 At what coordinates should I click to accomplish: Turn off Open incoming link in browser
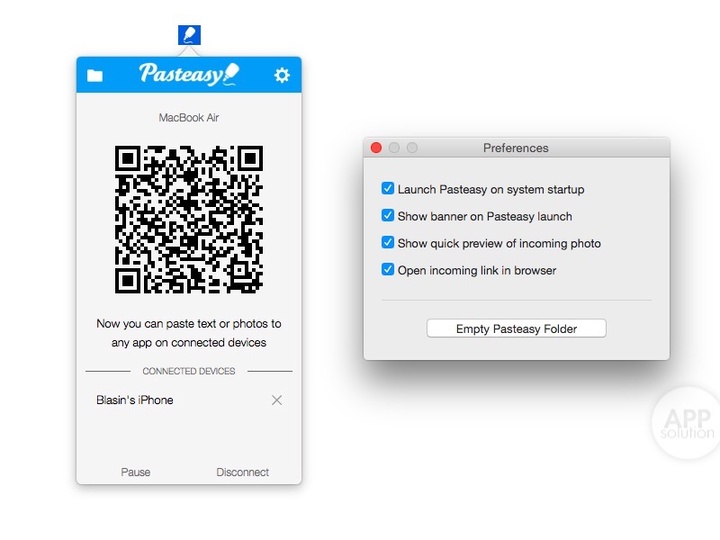388,270
